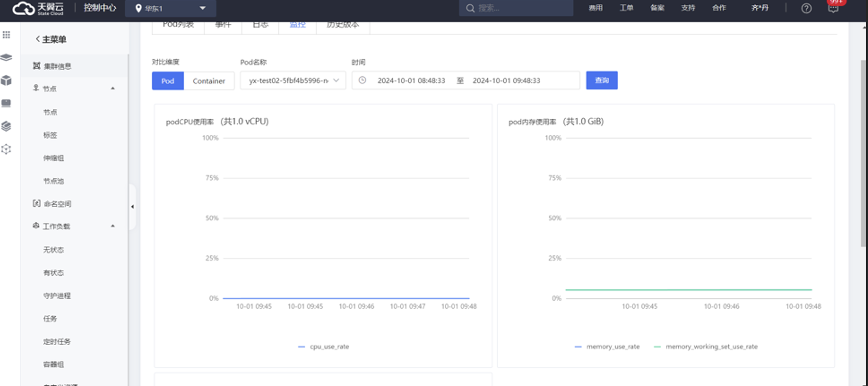Click the green memory working set line
Screen dimensions: 868x386
tap(689, 289)
